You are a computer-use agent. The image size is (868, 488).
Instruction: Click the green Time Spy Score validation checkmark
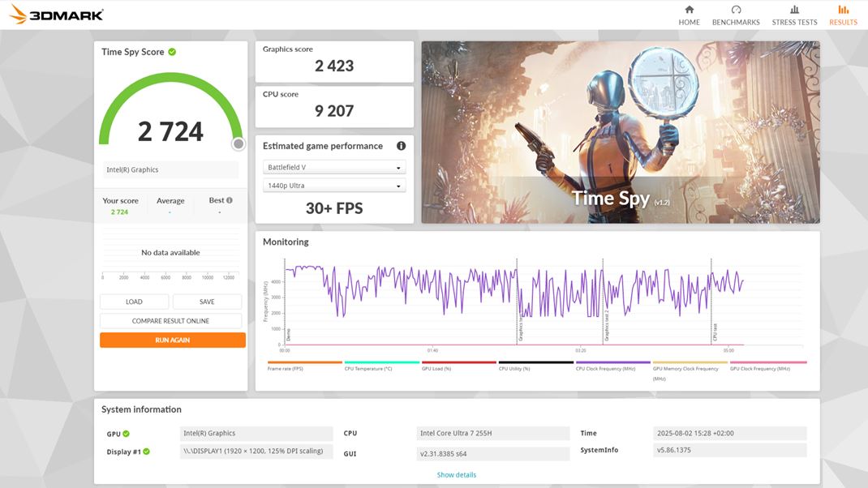(172, 52)
